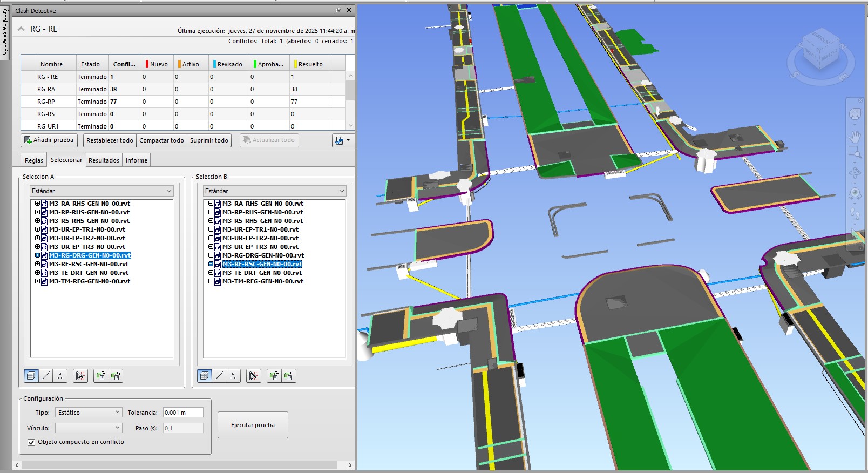This screenshot has height=473, width=868.
Task: Click Actualizar todo
Action: pos(269,140)
